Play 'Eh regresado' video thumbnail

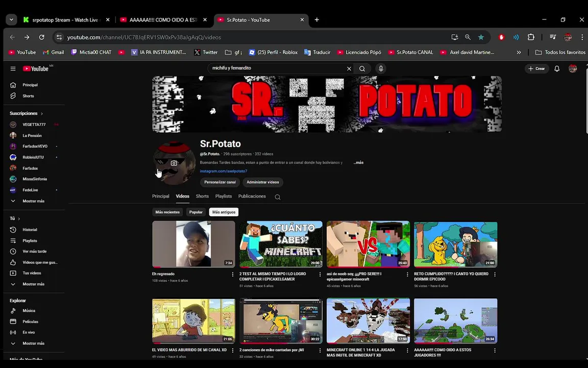[x=193, y=244]
